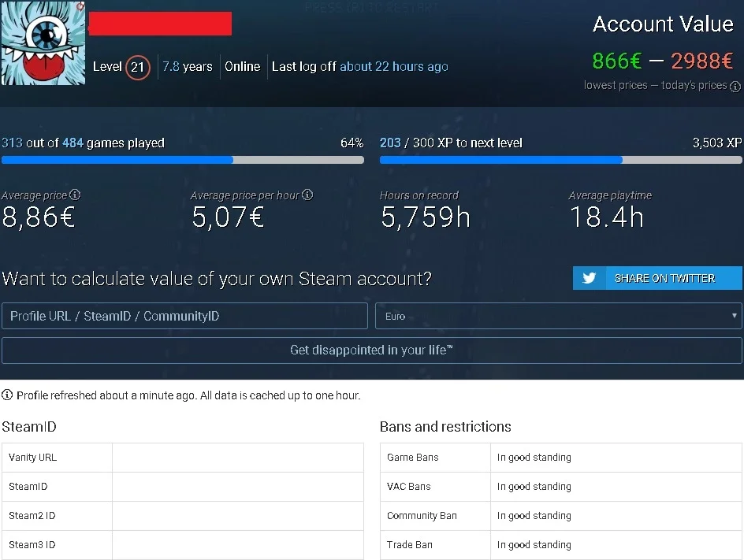Click the SteamID row label in table

28,487
